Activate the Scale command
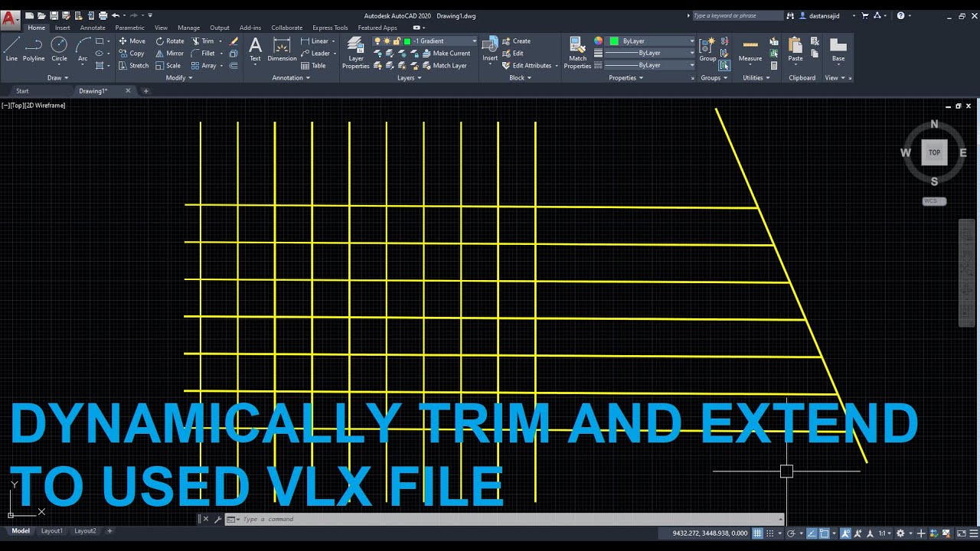 pyautogui.click(x=168, y=66)
